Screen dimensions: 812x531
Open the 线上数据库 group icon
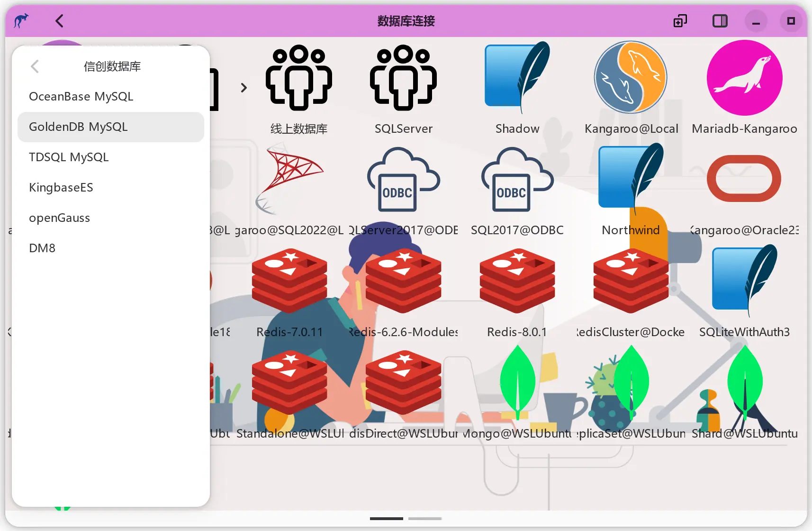(299, 78)
